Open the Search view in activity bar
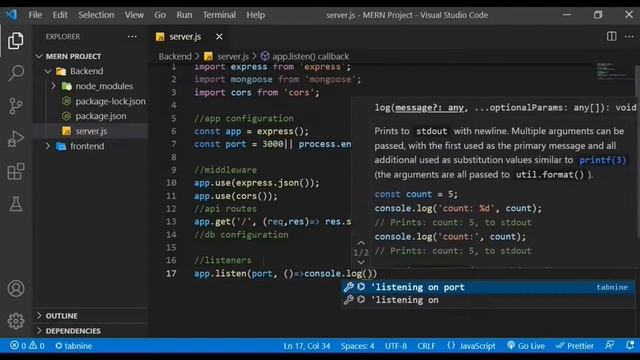Screen dimensions: 640x360 point(16,73)
